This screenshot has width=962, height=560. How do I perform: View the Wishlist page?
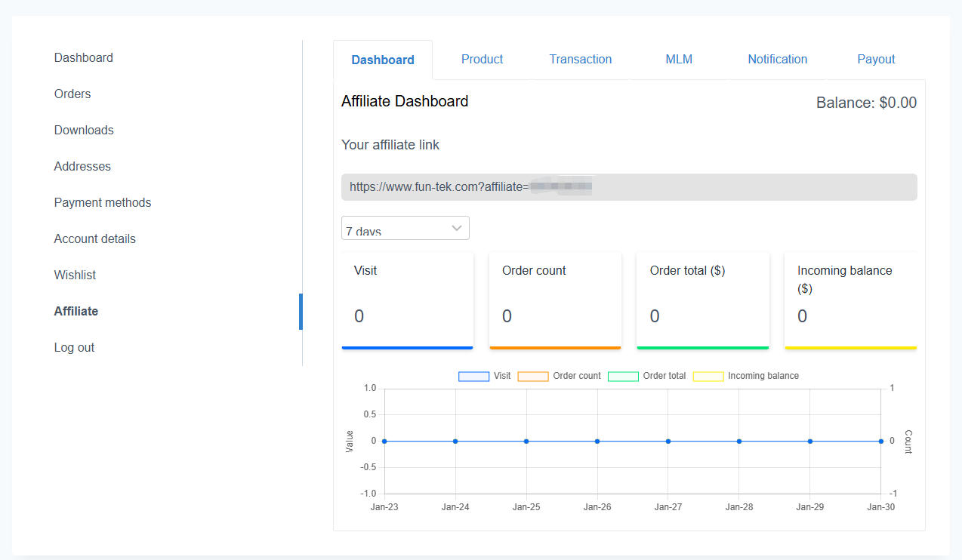tap(75, 275)
